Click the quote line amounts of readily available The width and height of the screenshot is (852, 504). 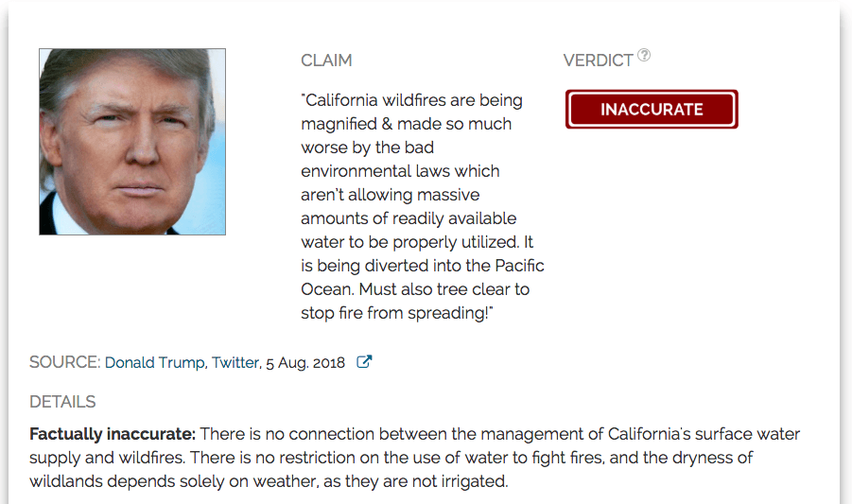click(409, 218)
